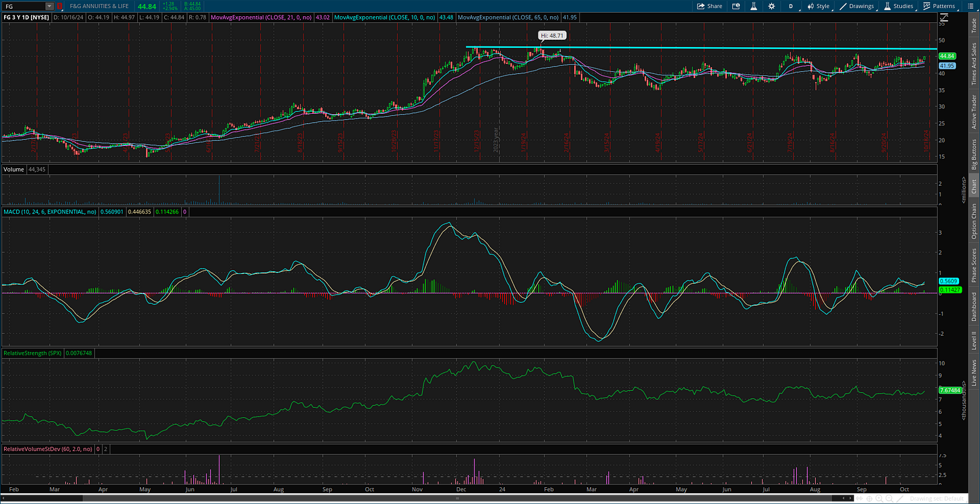Click the beaker icon on Studies button

click(x=888, y=6)
